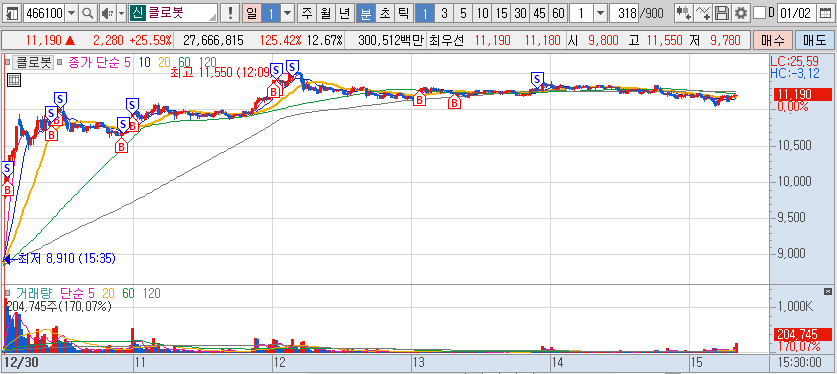
Task: Click the 신 badge before 클로봇
Action: [138, 13]
